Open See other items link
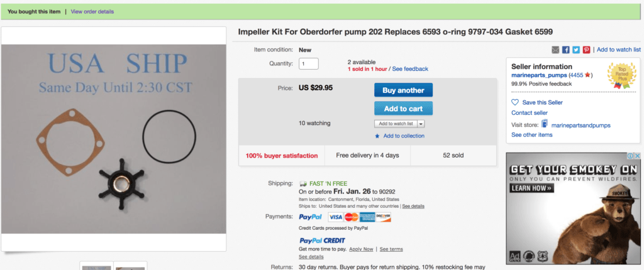This screenshot has width=644, height=270. (532, 135)
